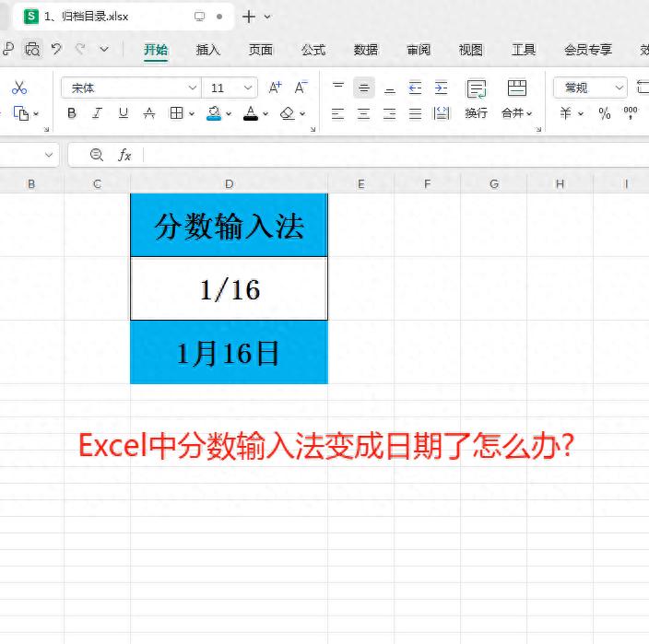Switch to the 审阅 tab
The image size is (649, 644).
pos(419,50)
